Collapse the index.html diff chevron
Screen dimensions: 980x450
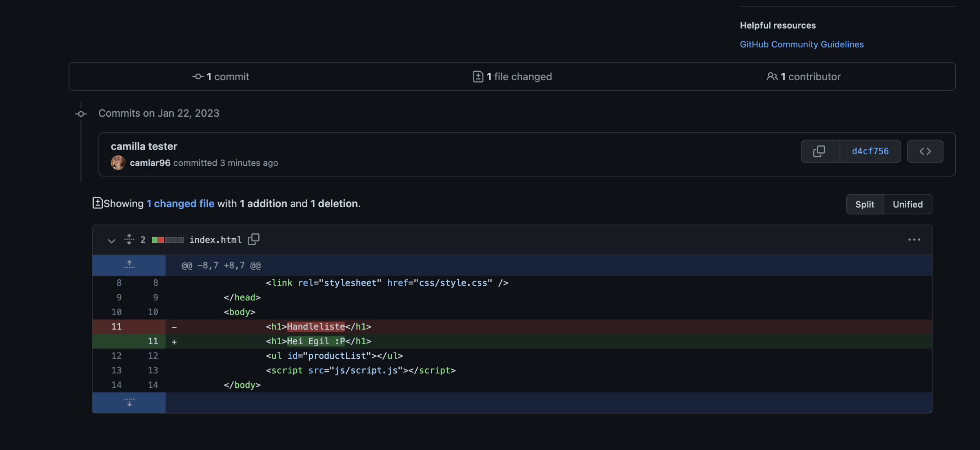pyautogui.click(x=111, y=240)
